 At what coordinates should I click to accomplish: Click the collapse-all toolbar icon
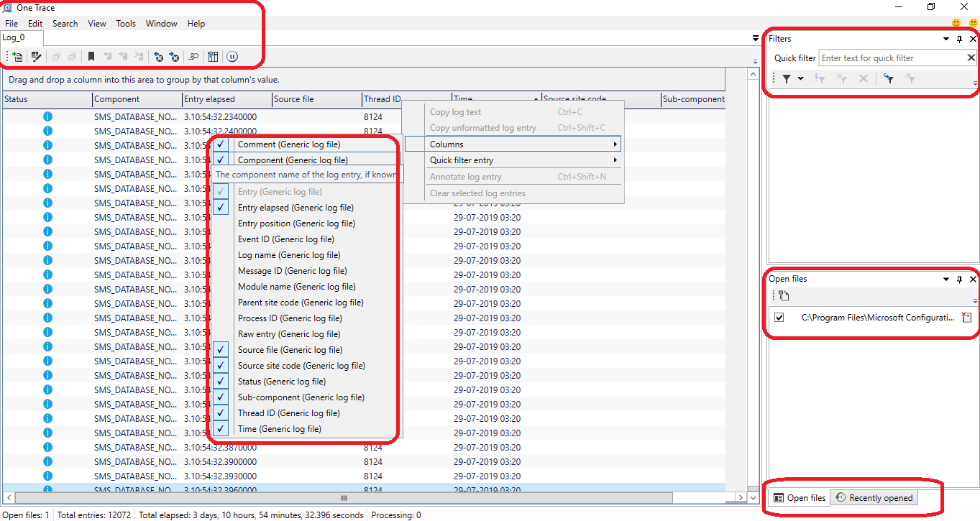(56, 57)
